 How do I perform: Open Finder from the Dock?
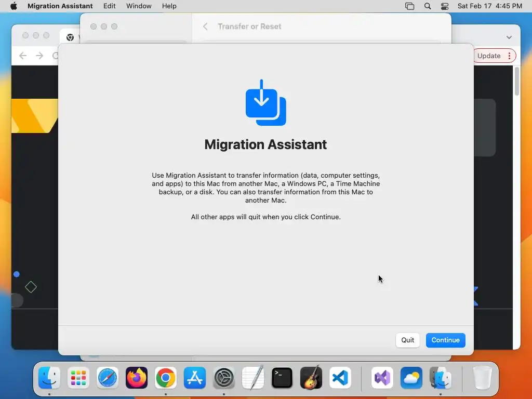(49, 378)
